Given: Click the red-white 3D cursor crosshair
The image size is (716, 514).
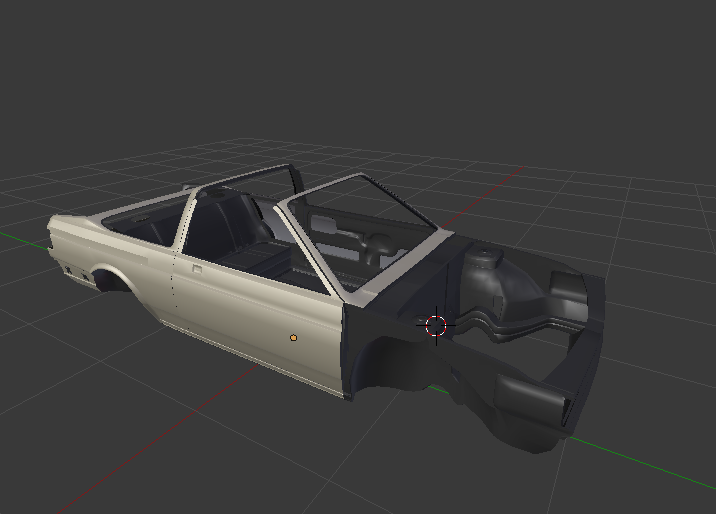Looking at the screenshot, I should (436, 325).
